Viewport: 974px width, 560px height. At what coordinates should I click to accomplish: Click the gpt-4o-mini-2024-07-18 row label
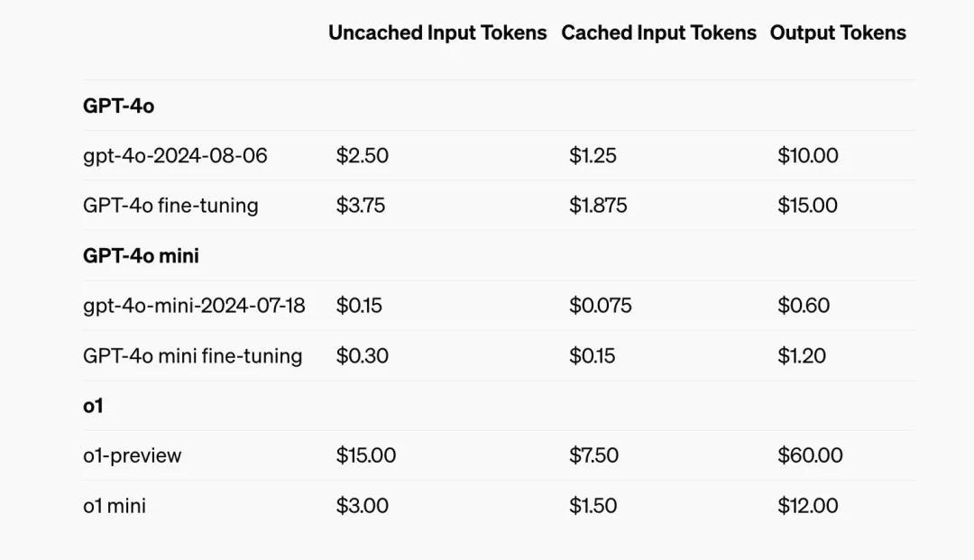[x=194, y=306]
